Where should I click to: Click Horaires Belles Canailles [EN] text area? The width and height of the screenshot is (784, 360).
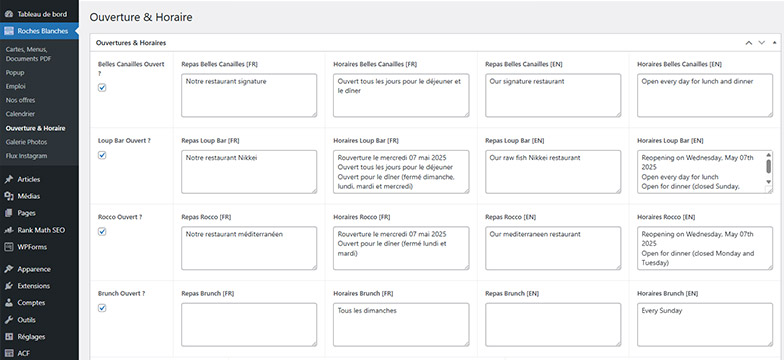point(705,96)
